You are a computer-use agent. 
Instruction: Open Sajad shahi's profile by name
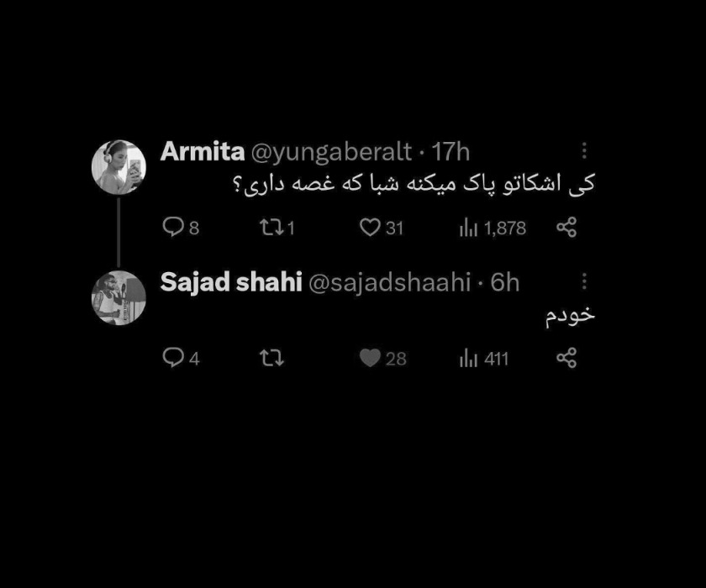click(x=231, y=283)
